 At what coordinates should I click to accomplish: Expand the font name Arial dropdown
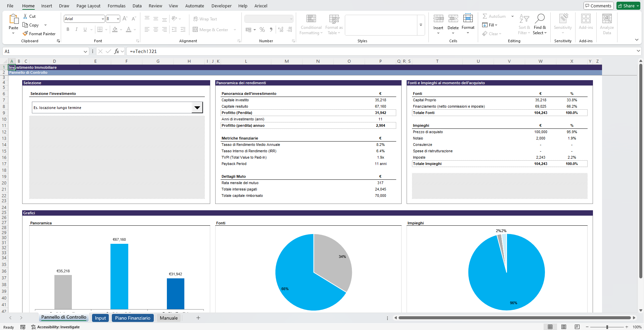point(102,19)
